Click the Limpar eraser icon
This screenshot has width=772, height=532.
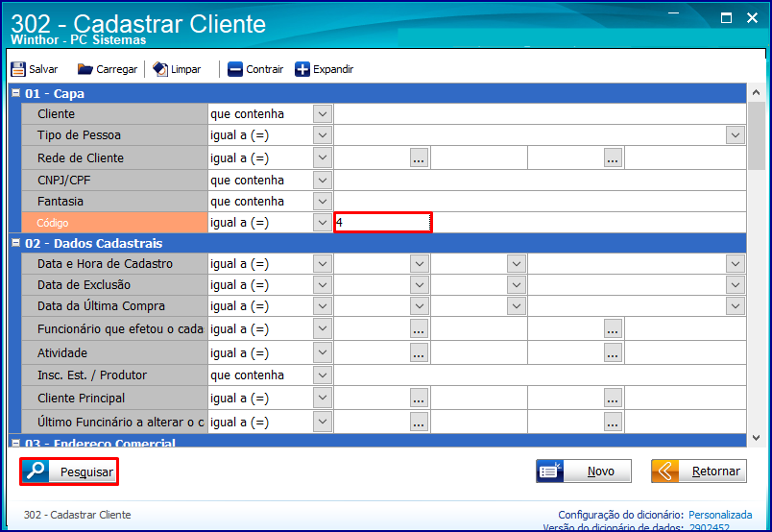point(160,69)
